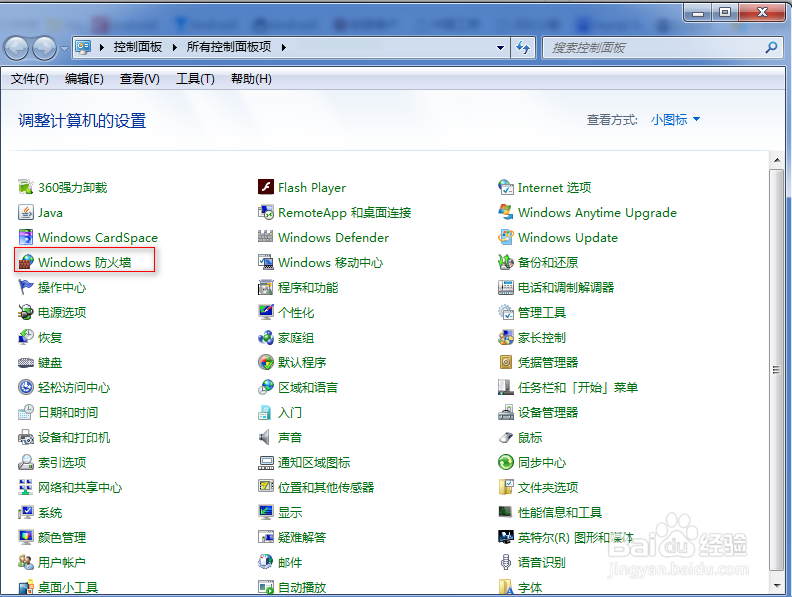Click the 管理工具 gear icon
This screenshot has height=597, width=792.
(506, 312)
